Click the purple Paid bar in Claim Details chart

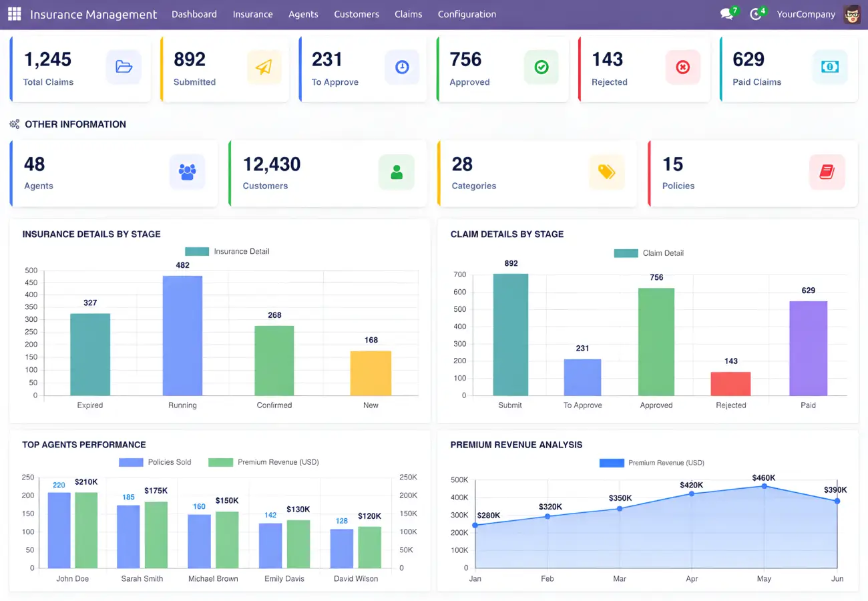(808, 348)
